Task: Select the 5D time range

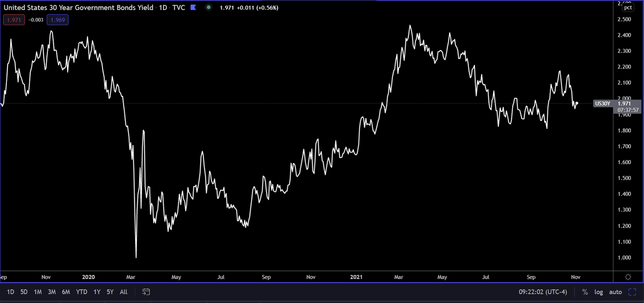Action: [24, 292]
